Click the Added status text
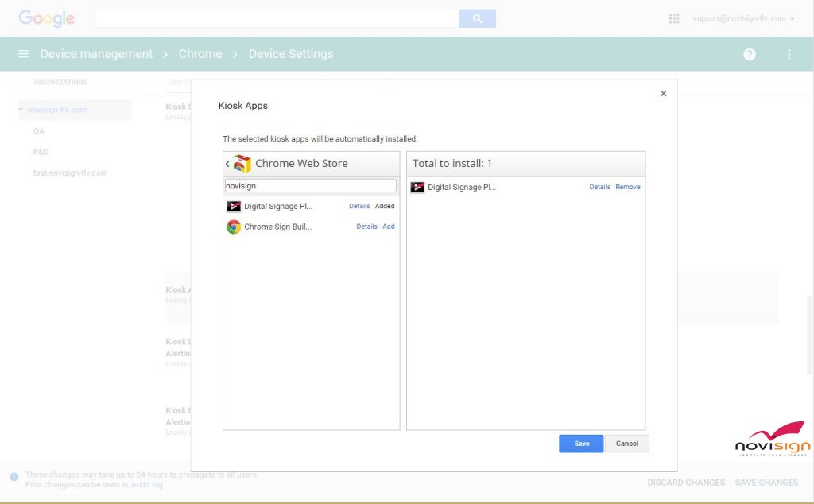Screen dimensions: 814x504 pos(385,206)
